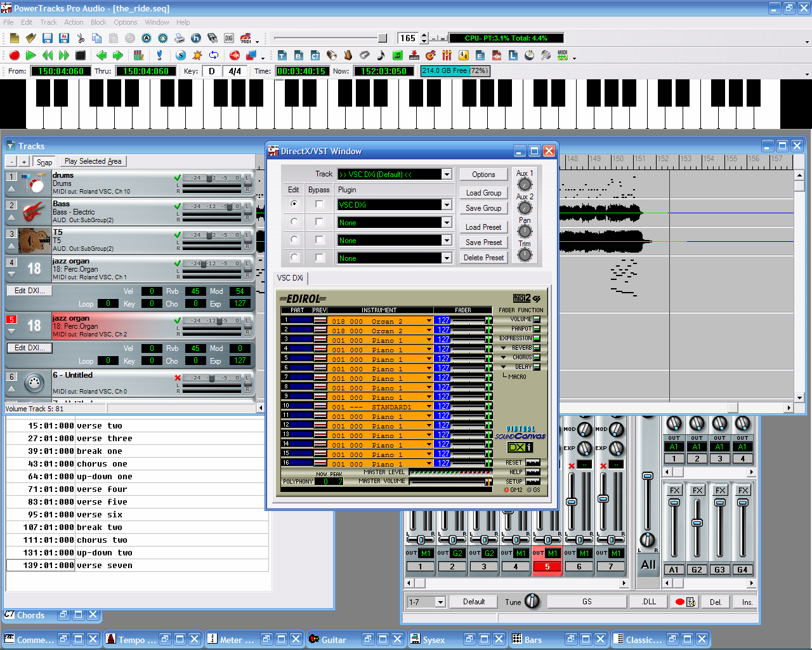Image resolution: width=812 pixels, height=650 pixels.
Task: Click the Options button in DirectX/VST window
Action: [483, 175]
